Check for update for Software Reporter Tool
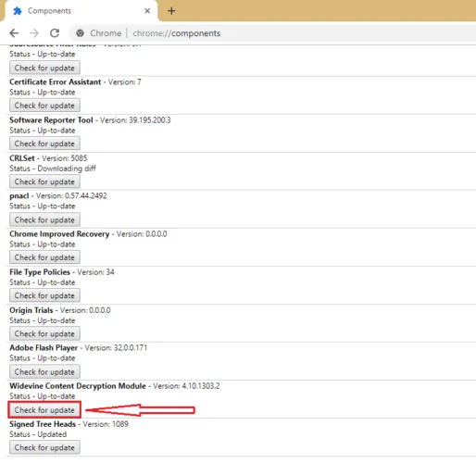 click(x=44, y=144)
